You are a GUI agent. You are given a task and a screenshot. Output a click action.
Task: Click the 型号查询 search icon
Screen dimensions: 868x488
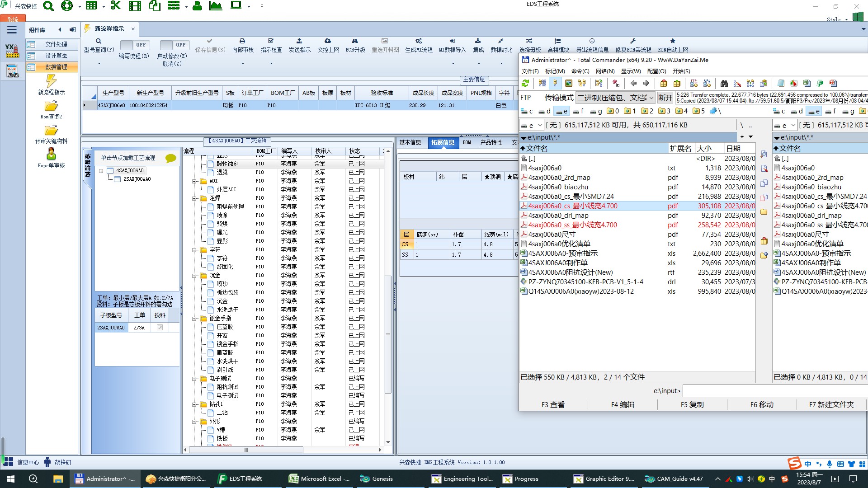coord(99,41)
